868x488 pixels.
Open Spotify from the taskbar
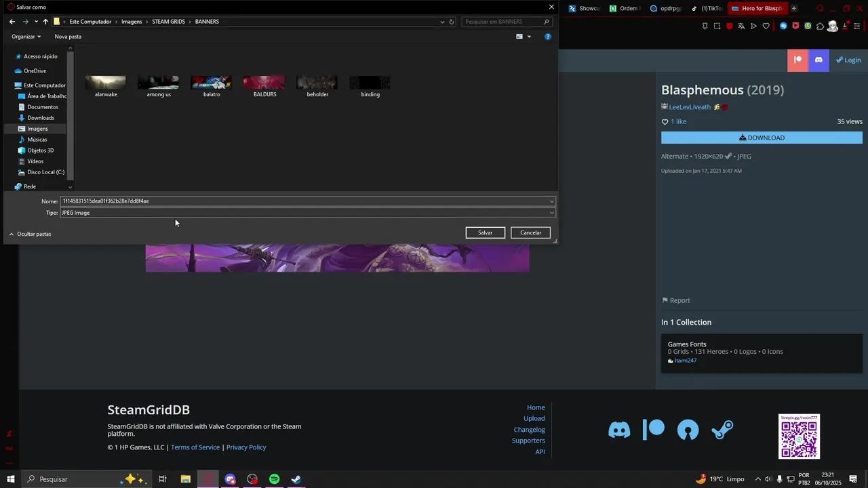tap(274, 479)
